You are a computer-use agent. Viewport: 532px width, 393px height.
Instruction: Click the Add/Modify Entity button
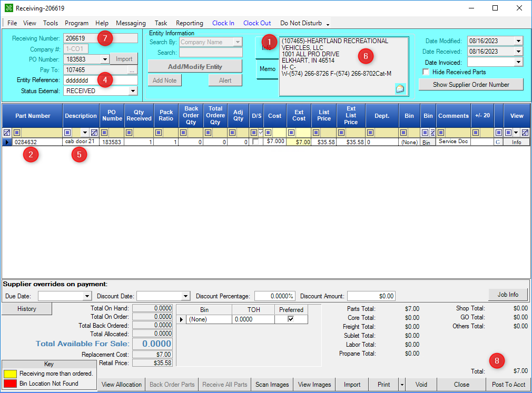pos(195,66)
